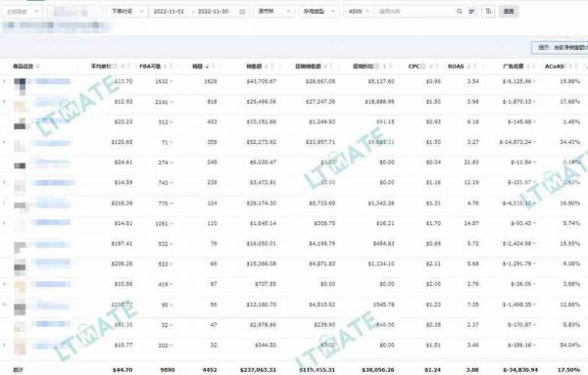Click the sales amount cell $43,705.67
The image size is (588, 375).
[261, 81]
